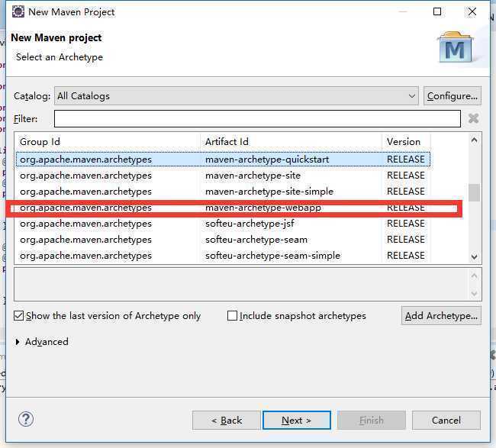Viewport: 496px width, 448px height.
Task: Open help with the question mark icon
Action: tap(26, 419)
